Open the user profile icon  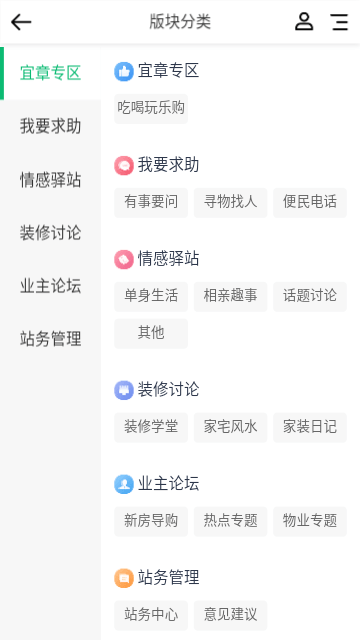(x=304, y=22)
